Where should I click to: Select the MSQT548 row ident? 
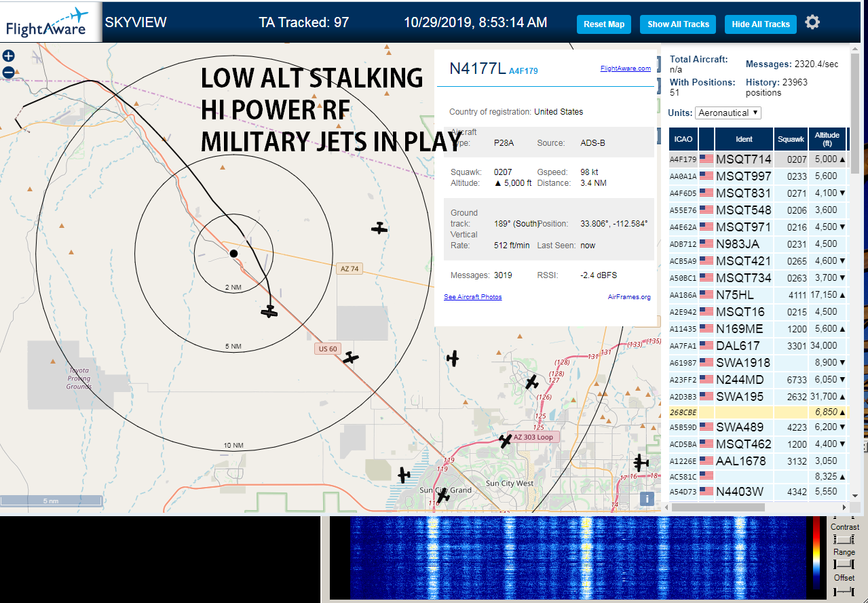pyautogui.click(x=744, y=210)
